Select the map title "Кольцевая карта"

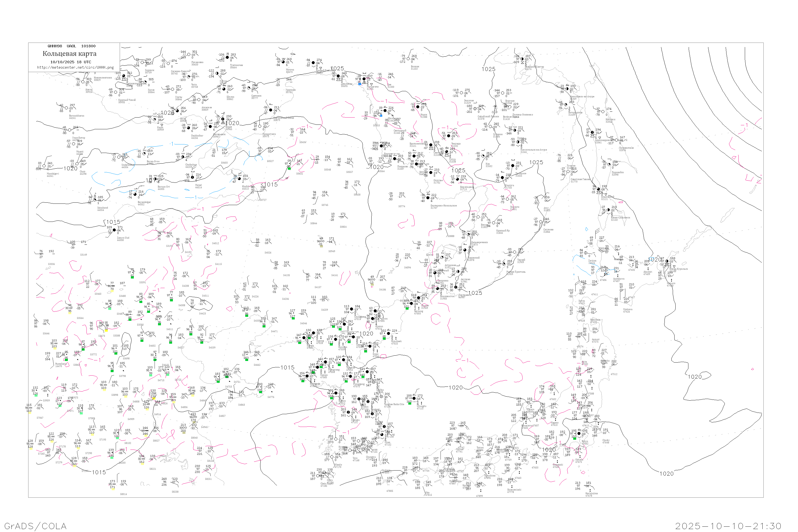tap(69, 54)
